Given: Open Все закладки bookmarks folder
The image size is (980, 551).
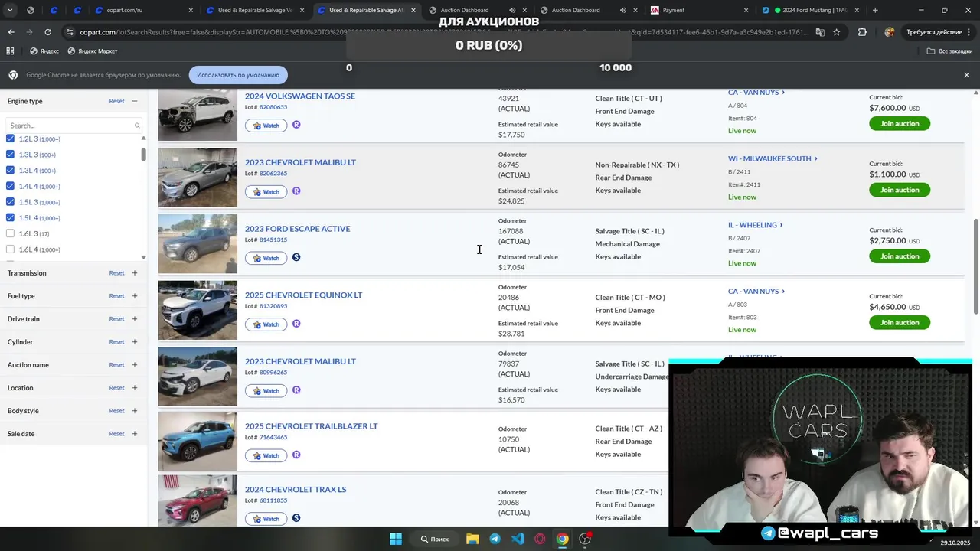Looking at the screenshot, I should click(x=949, y=51).
